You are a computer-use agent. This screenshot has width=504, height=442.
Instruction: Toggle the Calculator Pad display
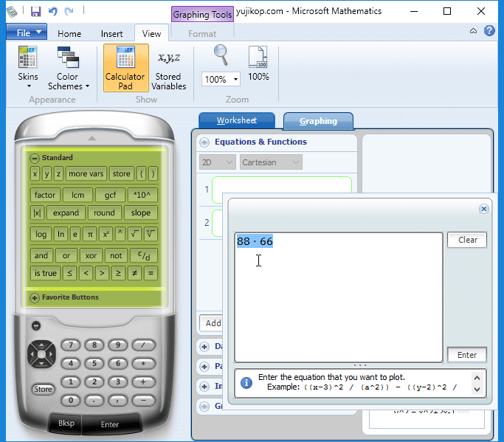coord(125,68)
